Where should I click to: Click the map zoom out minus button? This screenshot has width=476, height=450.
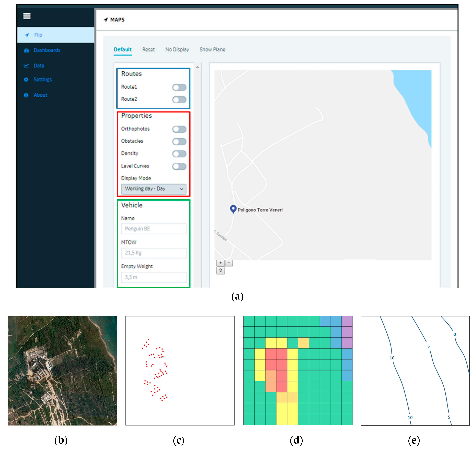coord(229,263)
